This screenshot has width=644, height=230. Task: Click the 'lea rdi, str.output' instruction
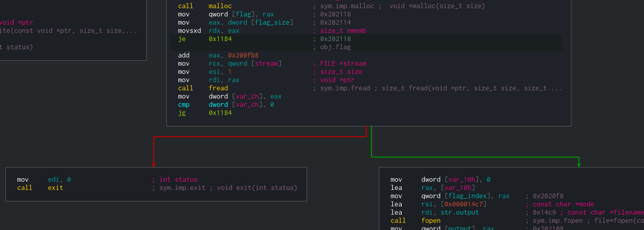click(x=434, y=213)
